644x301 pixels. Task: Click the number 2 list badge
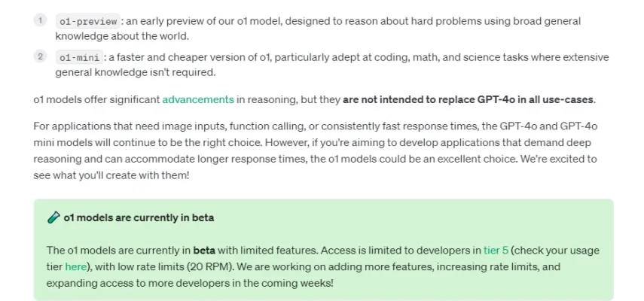pyautogui.click(x=41, y=56)
